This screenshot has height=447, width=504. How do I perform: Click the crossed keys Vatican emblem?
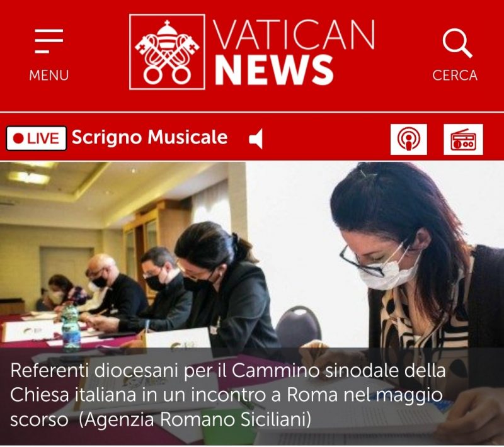tap(167, 52)
